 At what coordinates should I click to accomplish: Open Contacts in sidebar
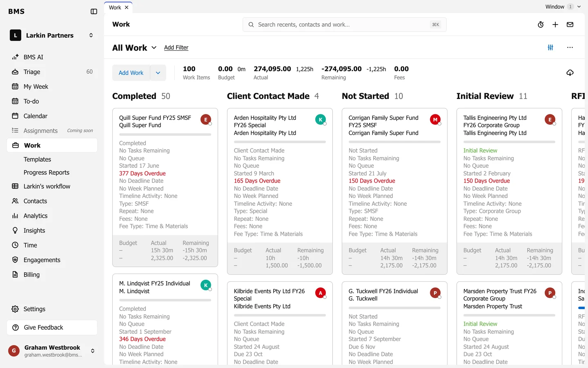52,201
